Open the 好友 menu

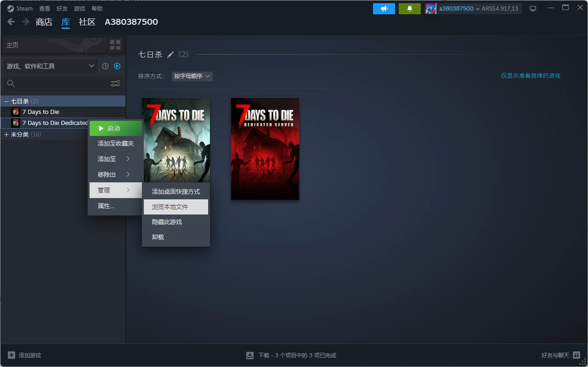point(62,8)
